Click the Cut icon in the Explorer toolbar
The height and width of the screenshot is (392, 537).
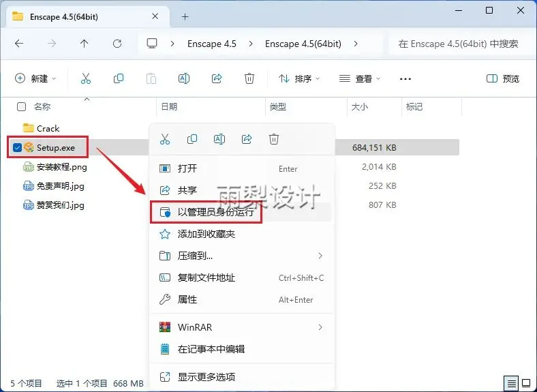(86, 78)
